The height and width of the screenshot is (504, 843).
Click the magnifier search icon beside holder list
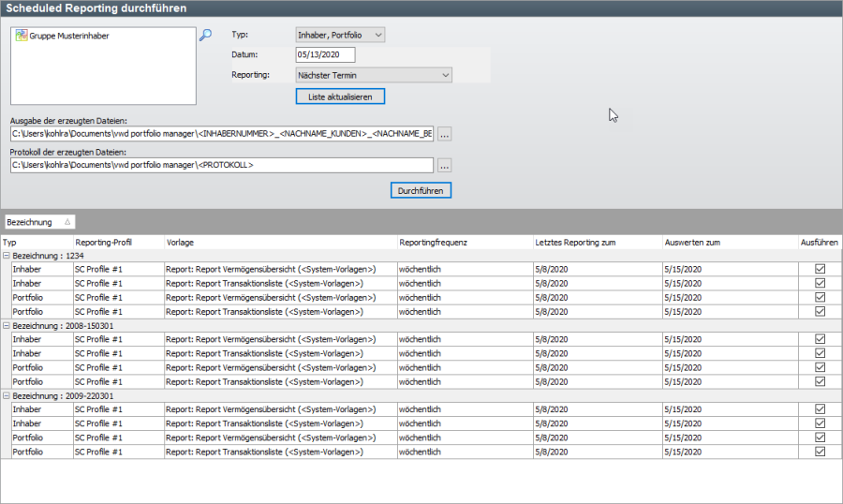(x=205, y=36)
